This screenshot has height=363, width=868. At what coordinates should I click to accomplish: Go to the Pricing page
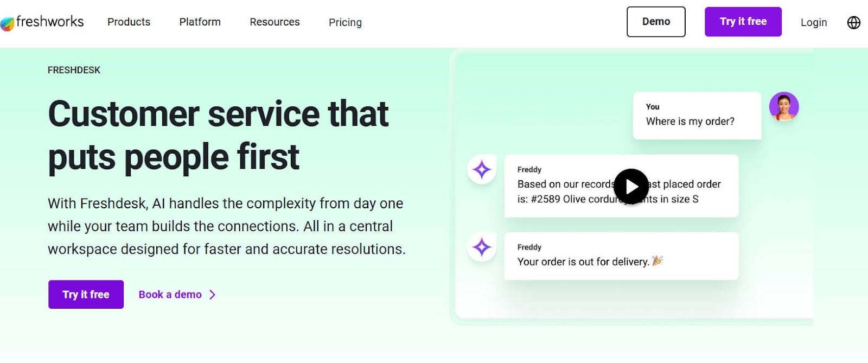coord(345,22)
